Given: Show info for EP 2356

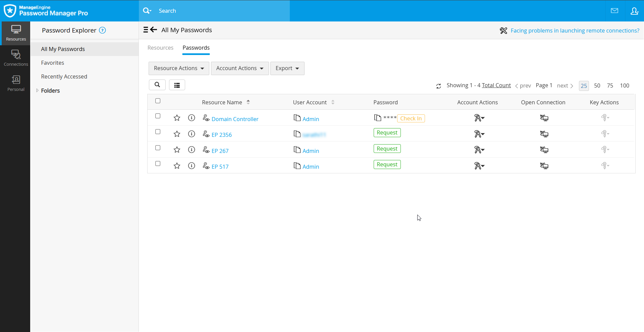Looking at the screenshot, I should [192, 134].
